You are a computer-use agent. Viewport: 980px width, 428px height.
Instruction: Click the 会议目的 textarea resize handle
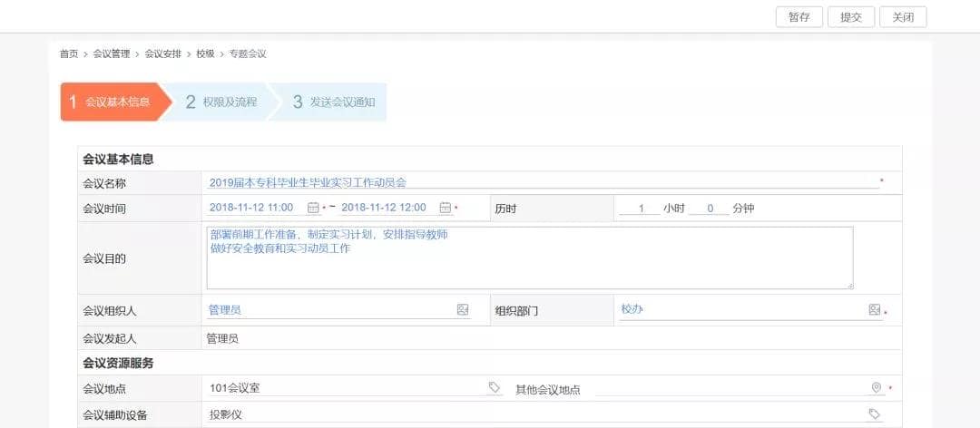click(x=850, y=286)
